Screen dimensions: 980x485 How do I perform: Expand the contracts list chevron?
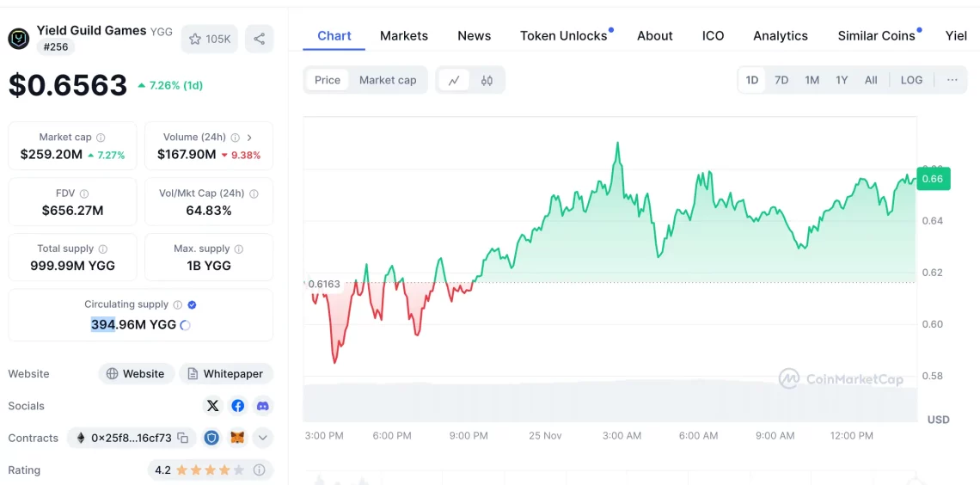(263, 438)
